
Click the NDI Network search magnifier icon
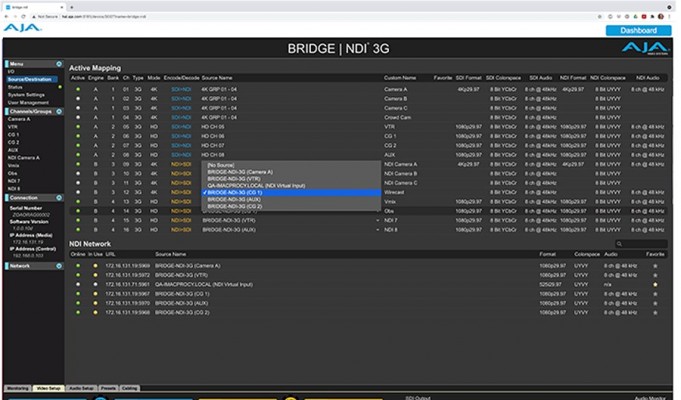[619, 244]
